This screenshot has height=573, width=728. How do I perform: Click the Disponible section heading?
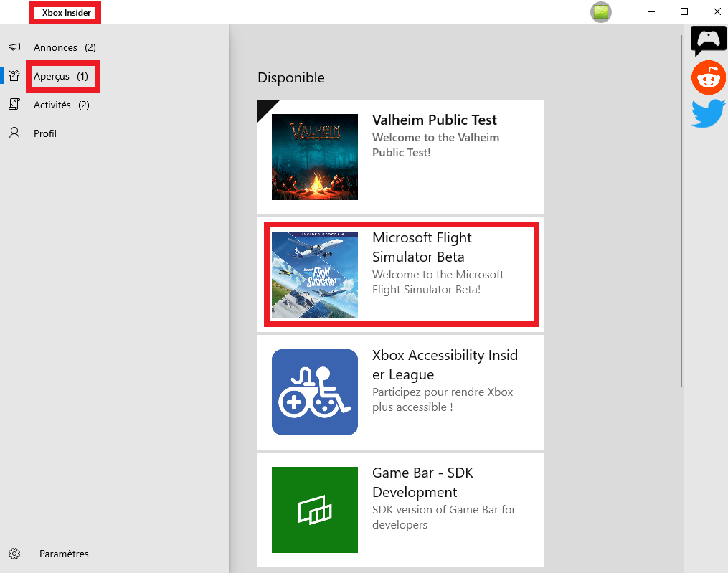click(x=291, y=77)
